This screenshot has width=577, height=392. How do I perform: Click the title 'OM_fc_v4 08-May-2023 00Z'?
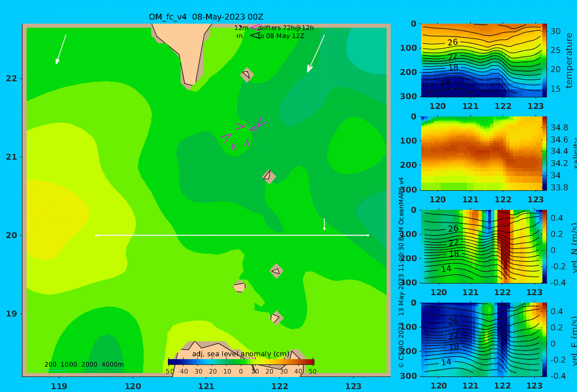[206, 17]
